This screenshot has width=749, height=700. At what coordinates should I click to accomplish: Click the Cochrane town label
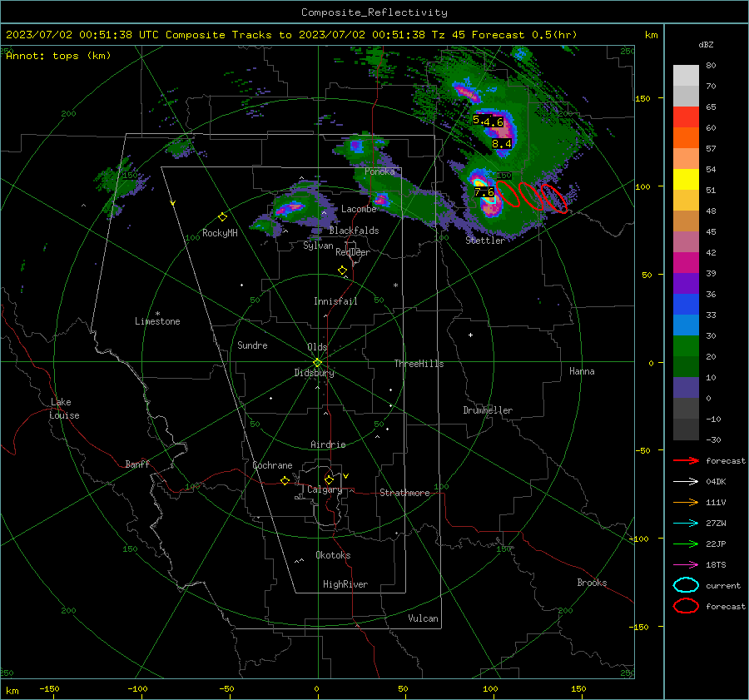[x=272, y=465]
